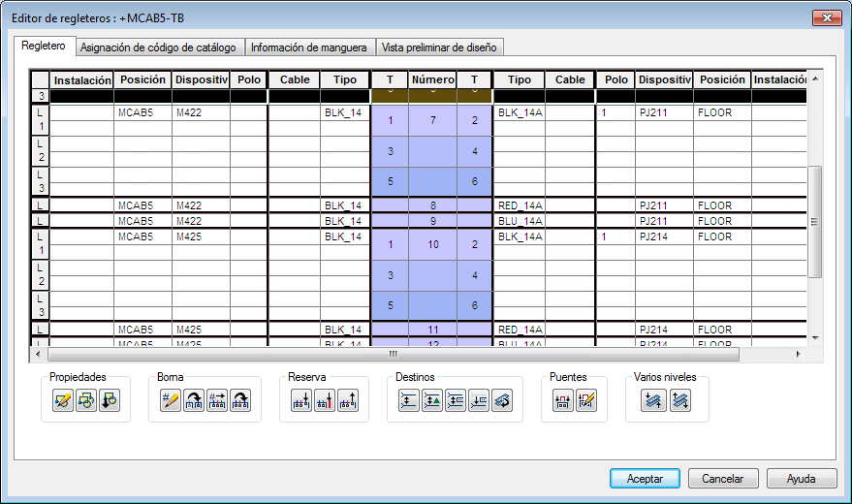Select the terminal number 8 cell
Screen dimensions: 852x504
432,205
